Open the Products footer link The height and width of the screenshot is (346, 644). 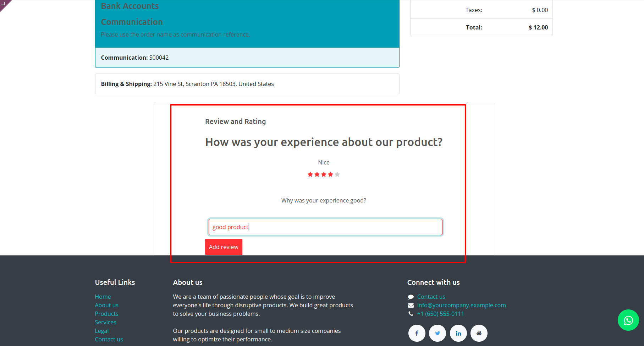point(106,314)
